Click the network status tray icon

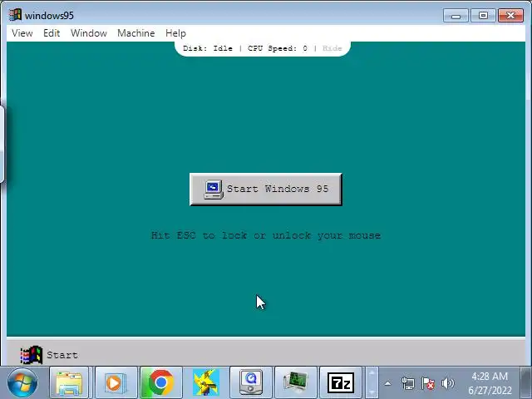(x=408, y=383)
